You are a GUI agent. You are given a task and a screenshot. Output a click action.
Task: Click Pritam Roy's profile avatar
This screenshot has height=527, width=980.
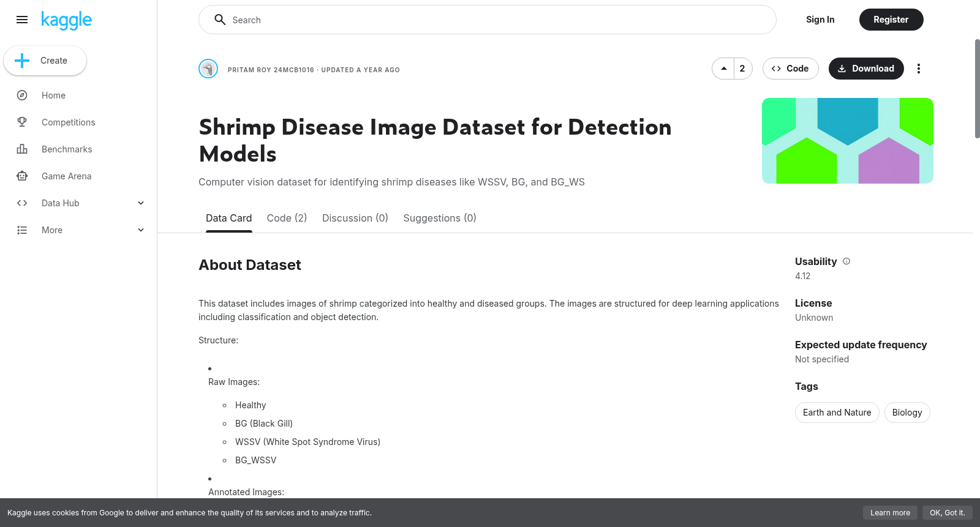tap(208, 69)
